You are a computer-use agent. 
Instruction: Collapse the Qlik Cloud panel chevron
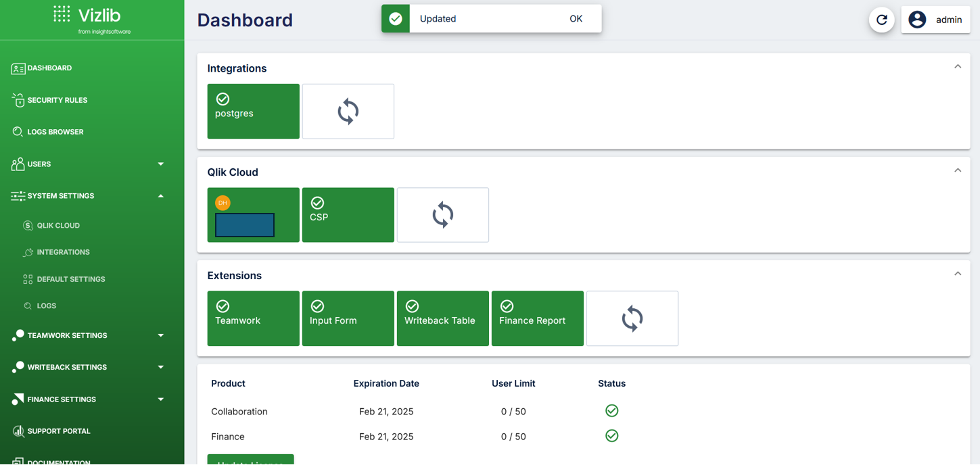(958, 170)
